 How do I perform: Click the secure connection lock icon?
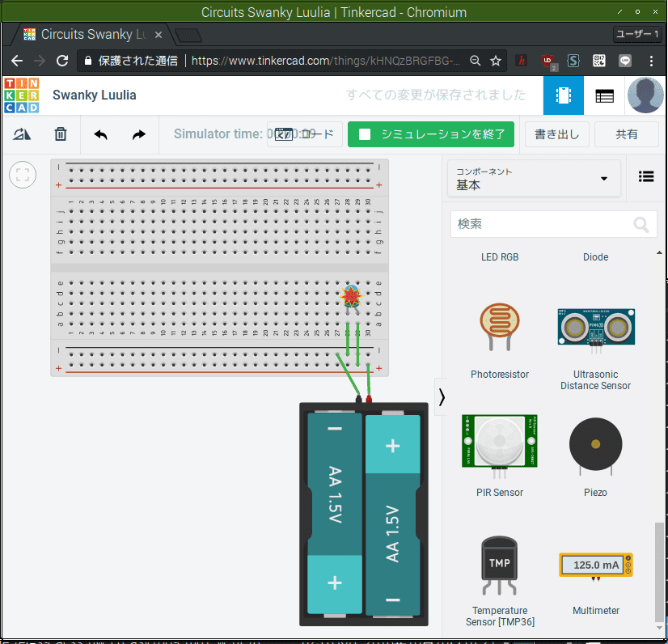[x=88, y=61]
